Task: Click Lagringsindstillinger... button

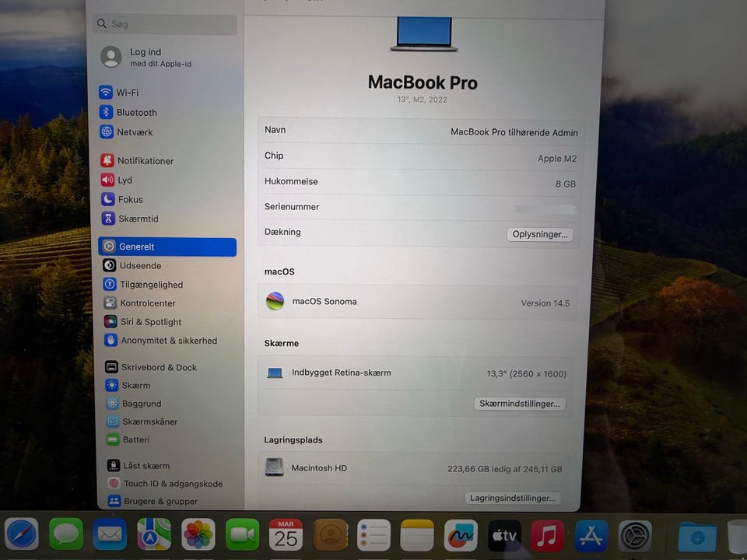Action: [x=513, y=498]
